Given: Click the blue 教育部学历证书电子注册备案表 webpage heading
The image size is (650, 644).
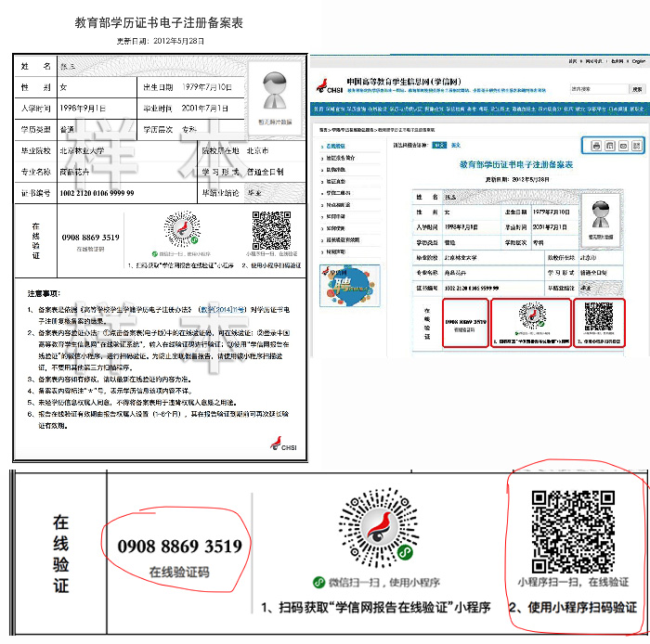Looking at the screenshot, I should pyautogui.click(x=516, y=164).
